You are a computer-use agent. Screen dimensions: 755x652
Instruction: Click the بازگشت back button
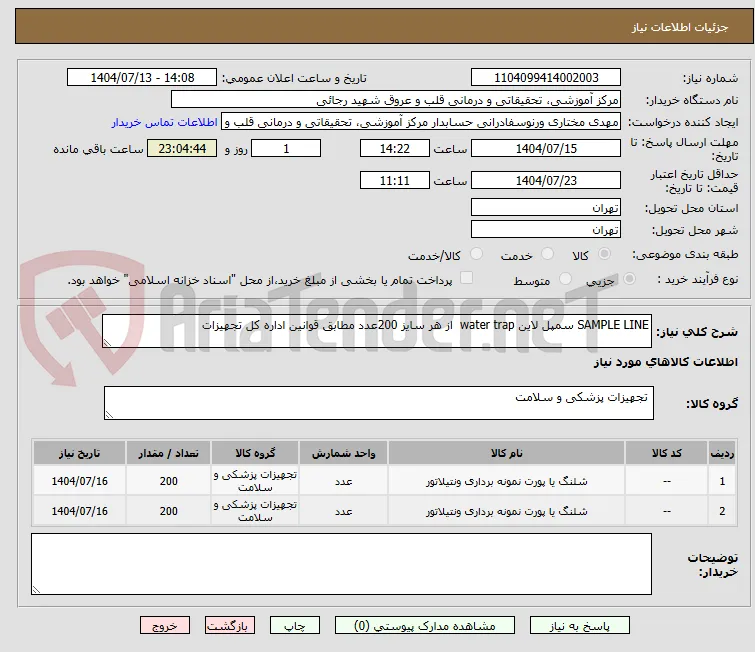point(230,626)
